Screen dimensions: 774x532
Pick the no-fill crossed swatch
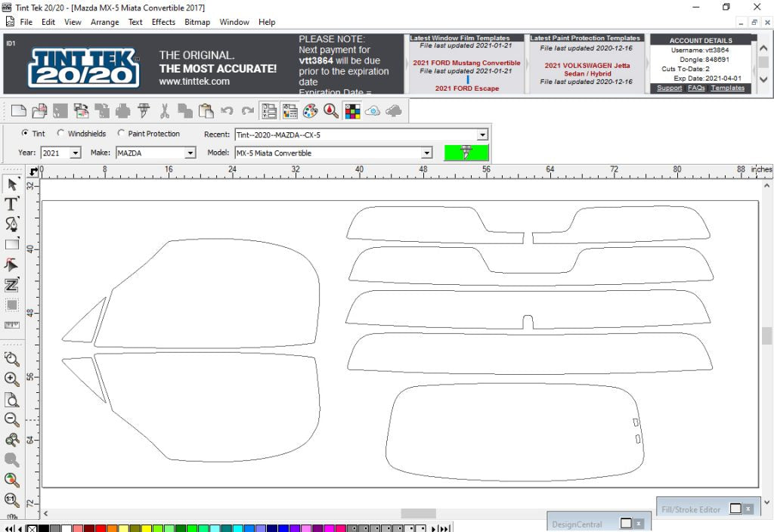[x=32, y=528]
